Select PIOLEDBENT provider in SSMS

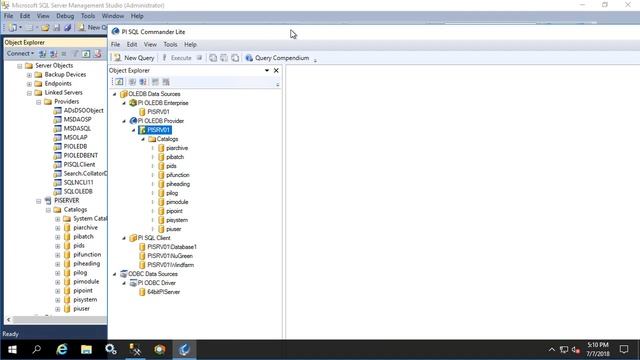click(x=80, y=156)
